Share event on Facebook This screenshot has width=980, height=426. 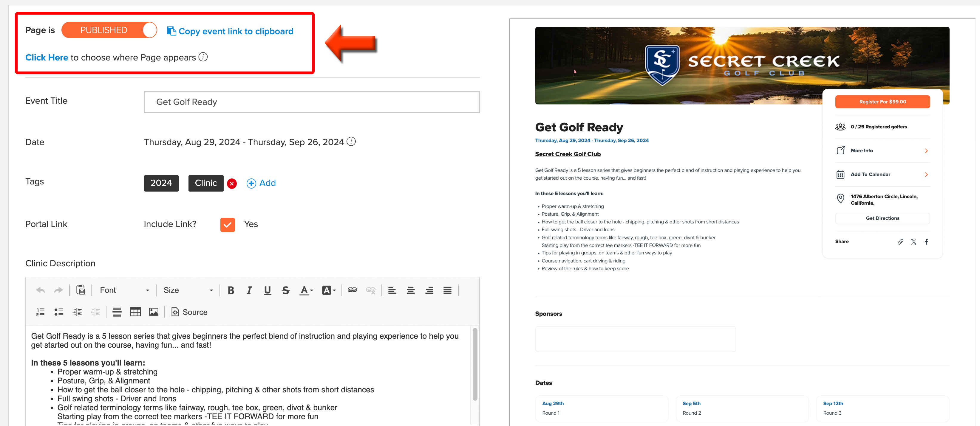point(926,242)
